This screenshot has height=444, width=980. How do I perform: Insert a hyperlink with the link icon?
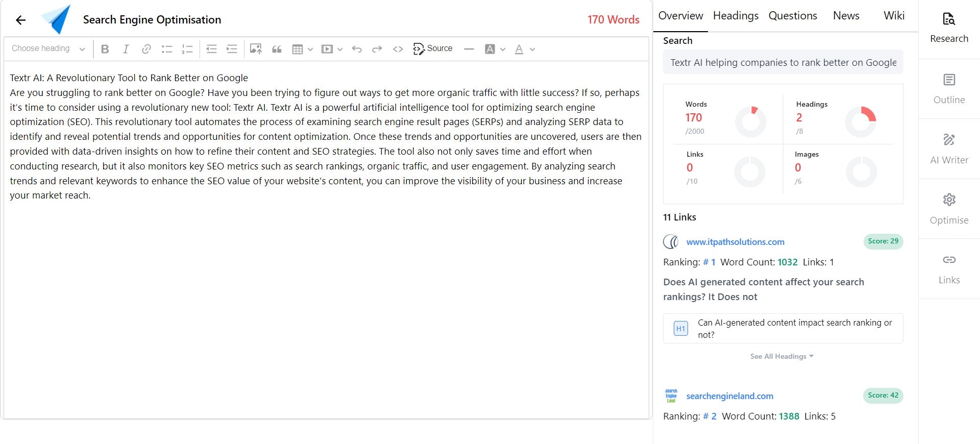point(146,49)
